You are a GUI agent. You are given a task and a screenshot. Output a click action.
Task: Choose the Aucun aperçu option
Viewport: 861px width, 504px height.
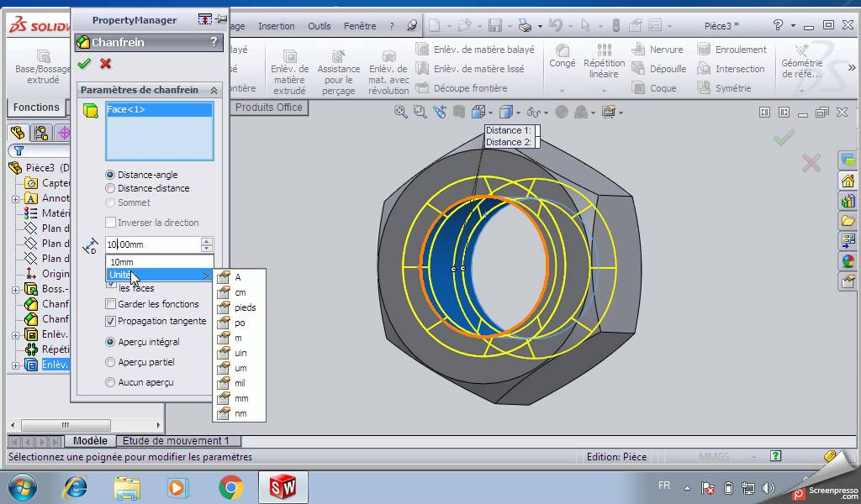[x=110, y=382]
